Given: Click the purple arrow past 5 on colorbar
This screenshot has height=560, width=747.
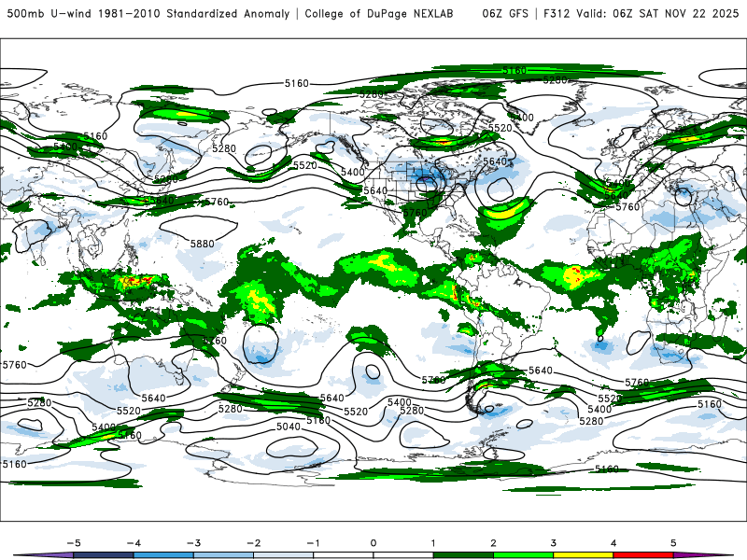Looking at the screenshot, I should tap(703, 555).
